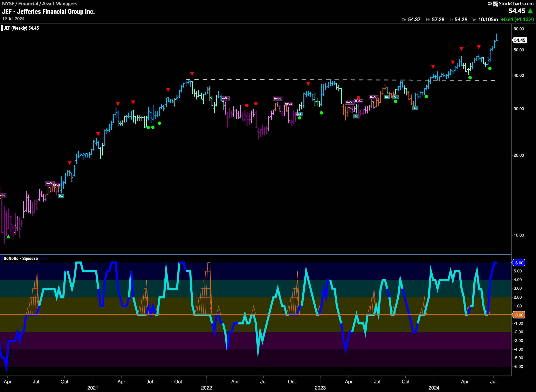The width and height of the screenshot is (536, 392).
Task: Click the NYSE / Financial / Asset Managers breadcrumb
Action: pyautogui.click(x=40, y=3)
